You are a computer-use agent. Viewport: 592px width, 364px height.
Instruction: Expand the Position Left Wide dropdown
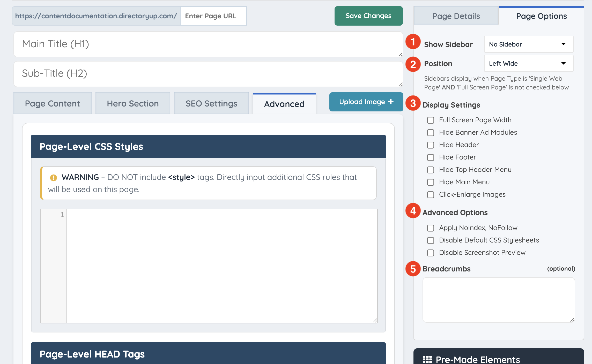[528, 63]
